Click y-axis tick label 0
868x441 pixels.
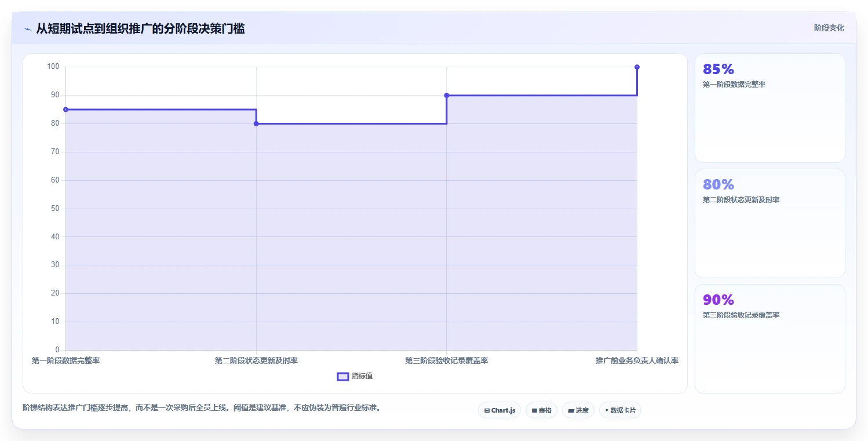[57, 349]
